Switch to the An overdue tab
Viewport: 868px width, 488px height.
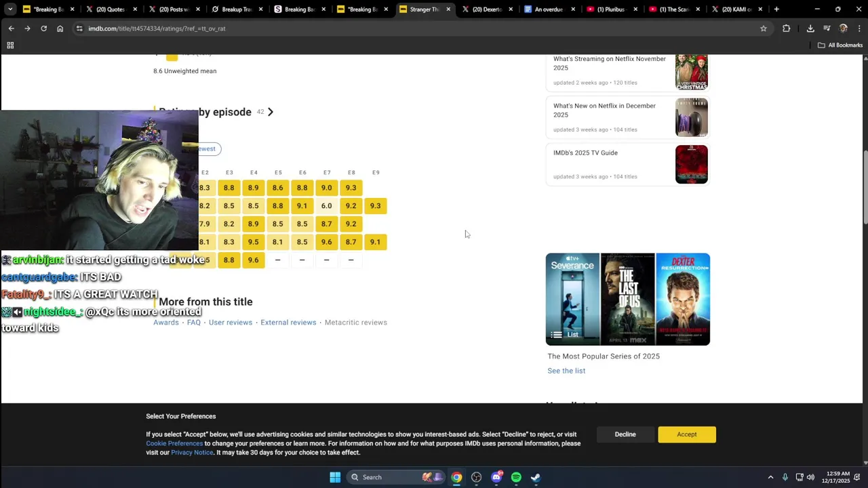tap(549, 9)
